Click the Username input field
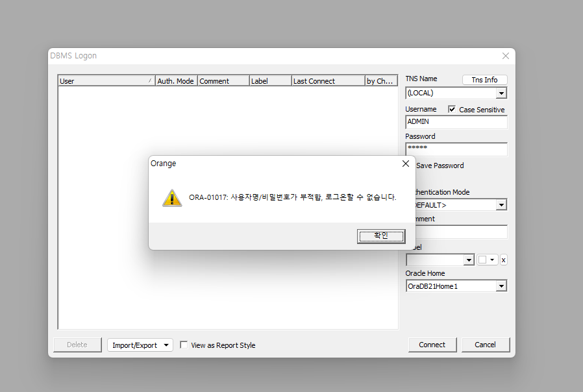The height and width of the screenshot is (392, 583). point(456,122)
